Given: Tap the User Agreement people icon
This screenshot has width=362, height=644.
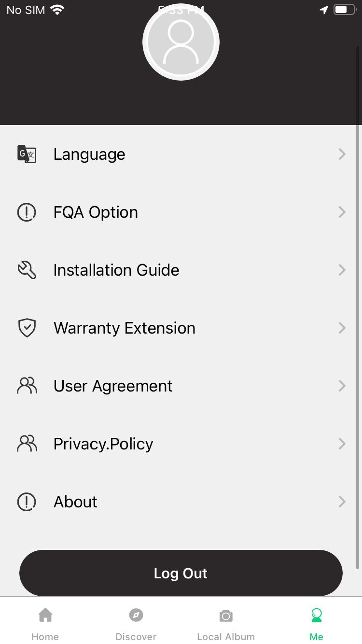Looking at the screenshot, I should click(x=27, y=386).
